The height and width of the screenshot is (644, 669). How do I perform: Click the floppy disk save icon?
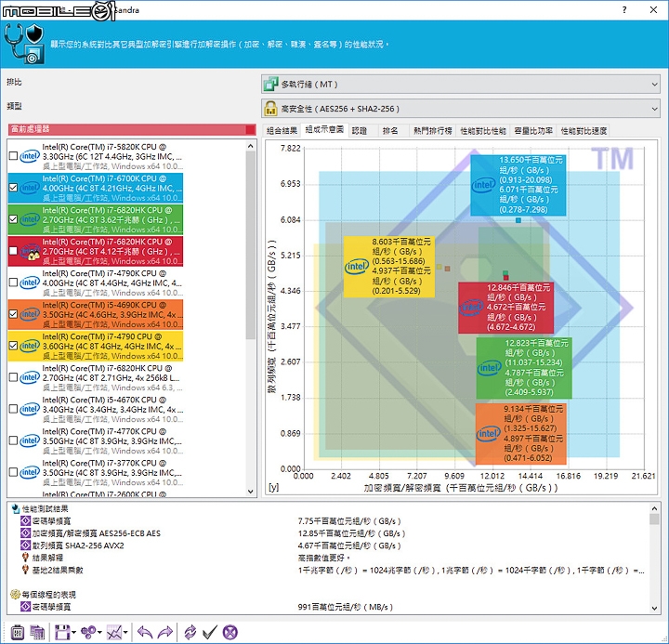click(62, 632)
